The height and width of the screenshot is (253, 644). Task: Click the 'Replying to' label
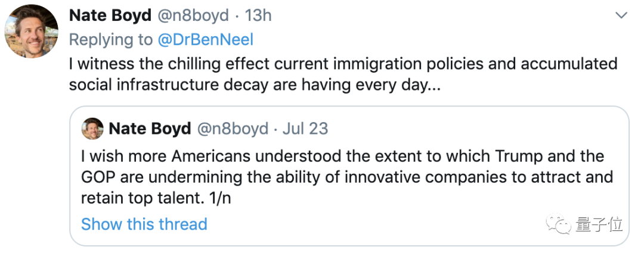[110, 40]
